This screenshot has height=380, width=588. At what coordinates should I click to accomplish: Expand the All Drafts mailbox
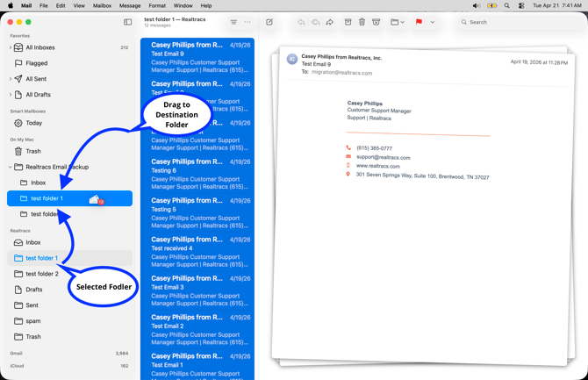[x=11, y=95]
